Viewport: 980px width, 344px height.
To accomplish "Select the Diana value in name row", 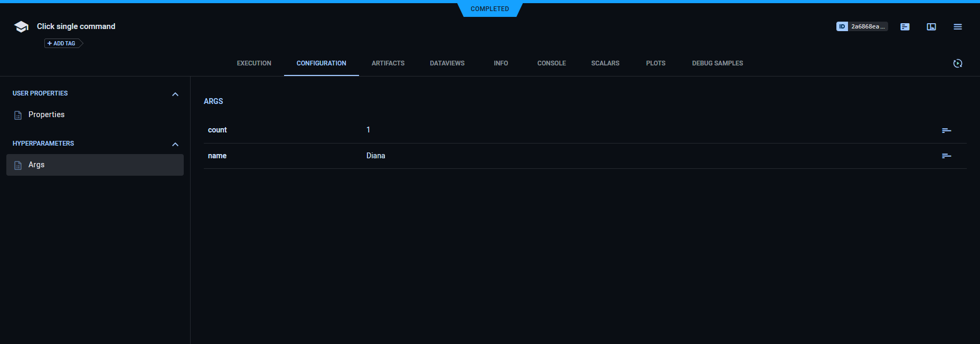I will click(375, 156).
